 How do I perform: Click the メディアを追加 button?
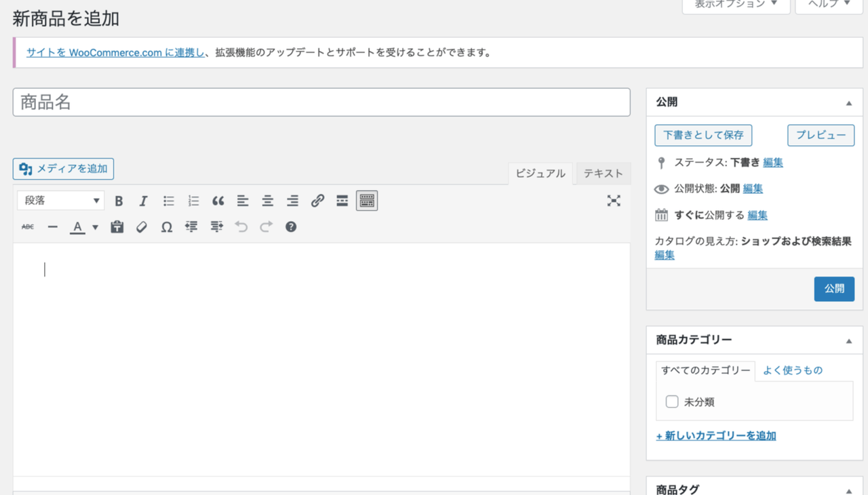[63, 169]
